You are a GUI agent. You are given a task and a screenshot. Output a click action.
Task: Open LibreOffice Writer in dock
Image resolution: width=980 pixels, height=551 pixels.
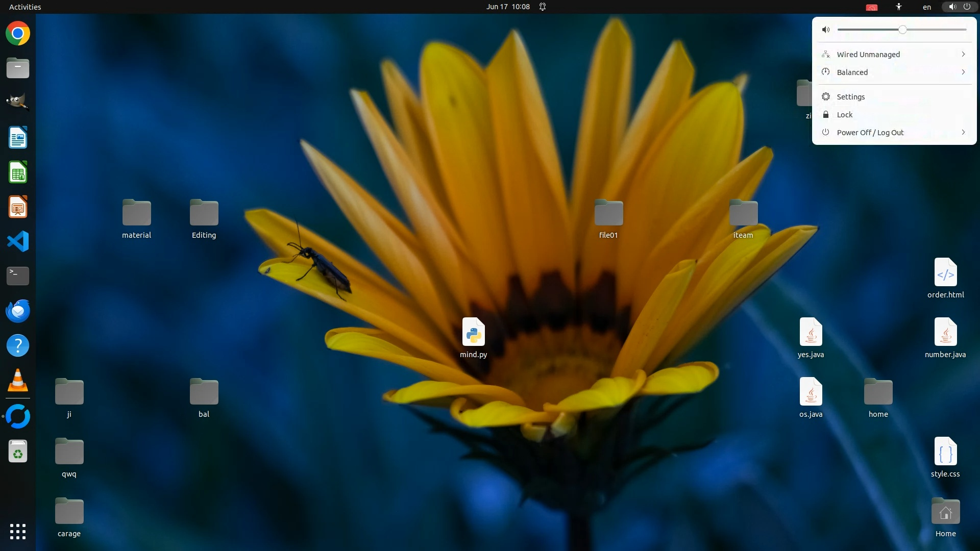(x=18, y=137)
